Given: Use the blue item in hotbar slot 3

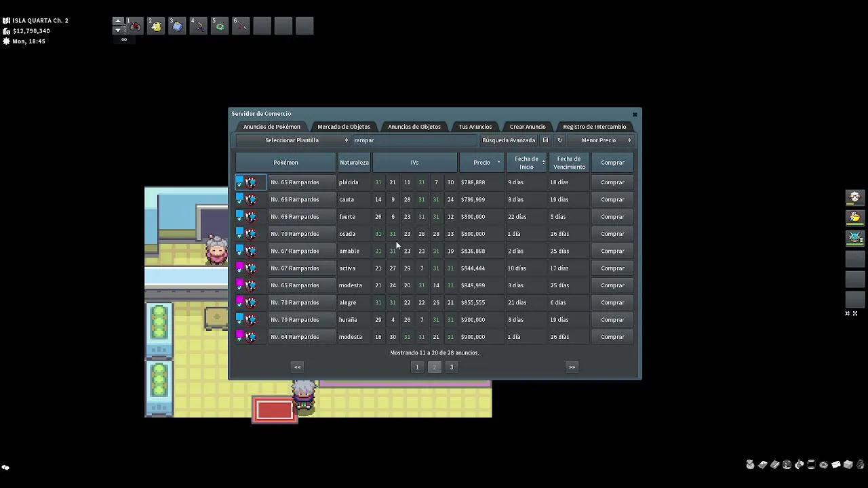Looking at the screenshot, I should (x=177, y=26).
